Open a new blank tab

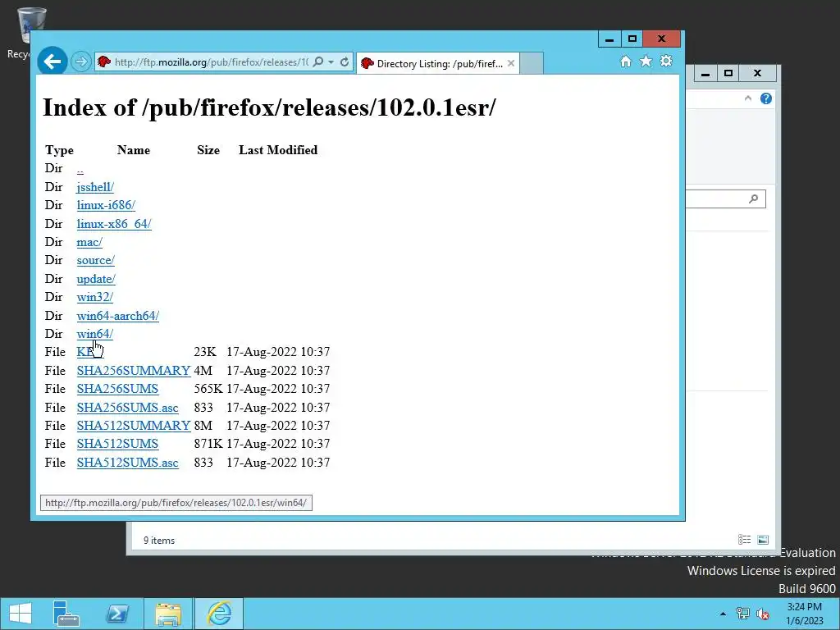point(532,63)
